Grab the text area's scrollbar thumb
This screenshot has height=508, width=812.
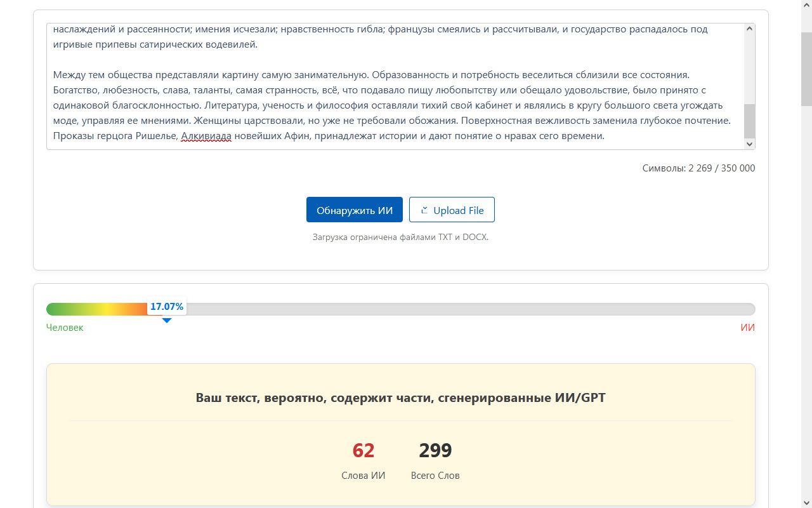coord(749,121)
